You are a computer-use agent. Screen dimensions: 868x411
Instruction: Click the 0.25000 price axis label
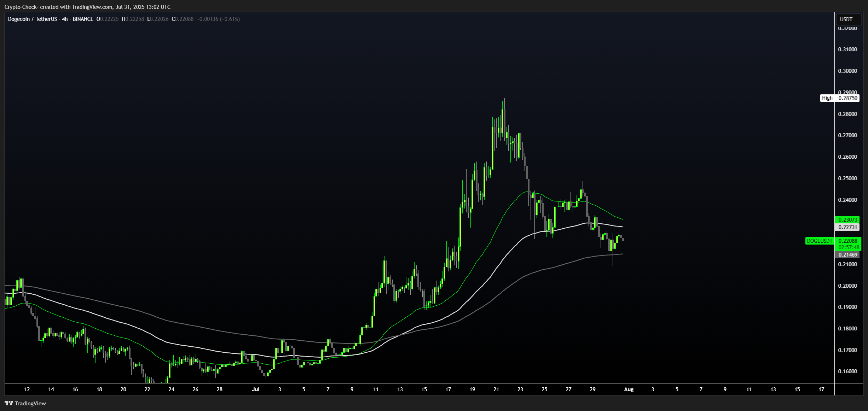pyautogui.click(x=847, y=178)
